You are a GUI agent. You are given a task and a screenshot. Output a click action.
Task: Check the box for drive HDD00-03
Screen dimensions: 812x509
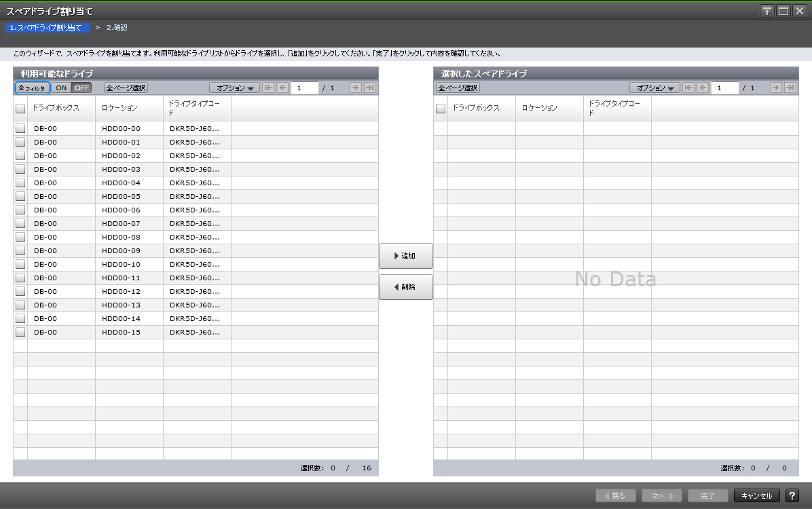(20, 169)
